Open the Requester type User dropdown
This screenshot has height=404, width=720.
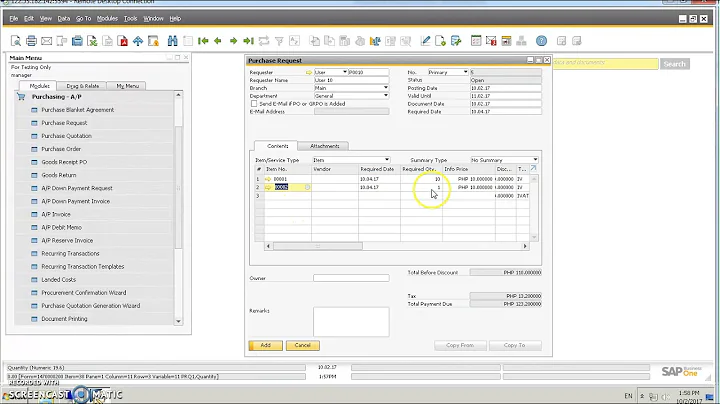345,72
